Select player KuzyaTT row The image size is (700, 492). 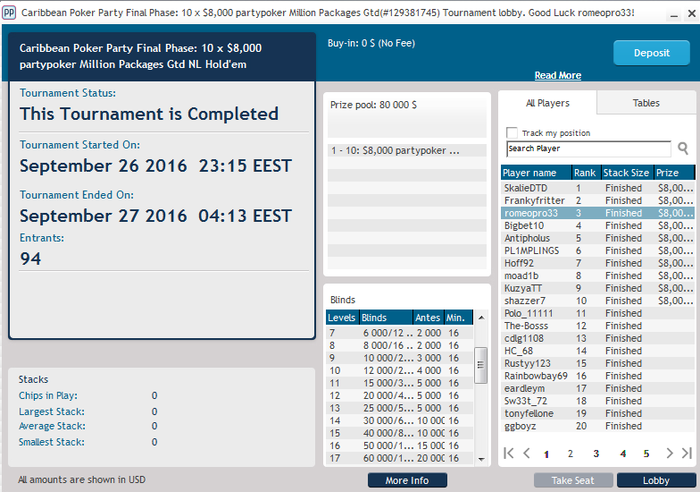point(598,288)
